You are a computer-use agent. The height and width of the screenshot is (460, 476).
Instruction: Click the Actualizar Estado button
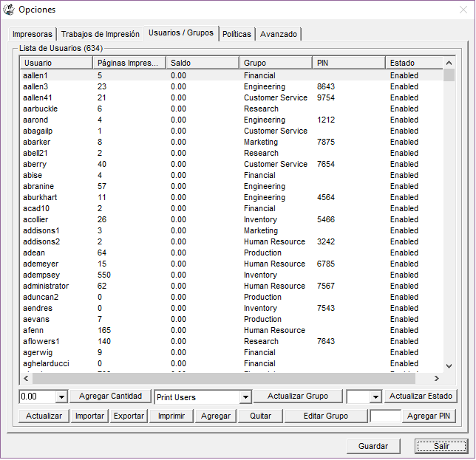421,396
